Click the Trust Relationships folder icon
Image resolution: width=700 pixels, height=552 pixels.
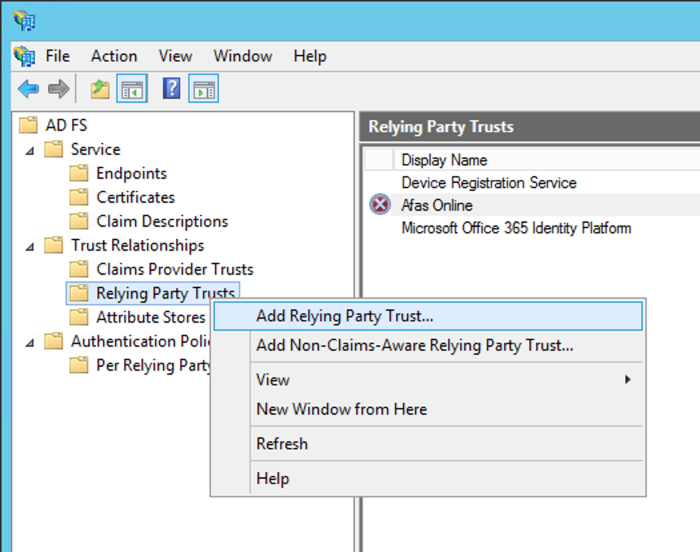click(x=54, y=245)
